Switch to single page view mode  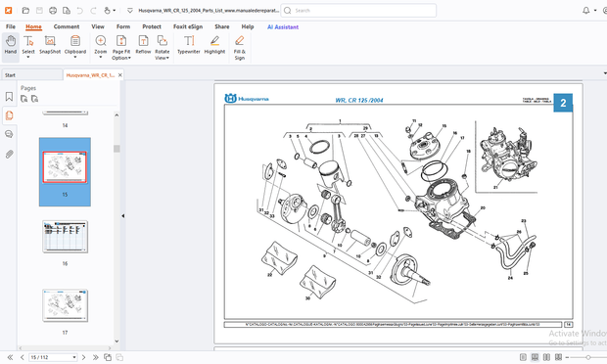(x=523, y=357)
